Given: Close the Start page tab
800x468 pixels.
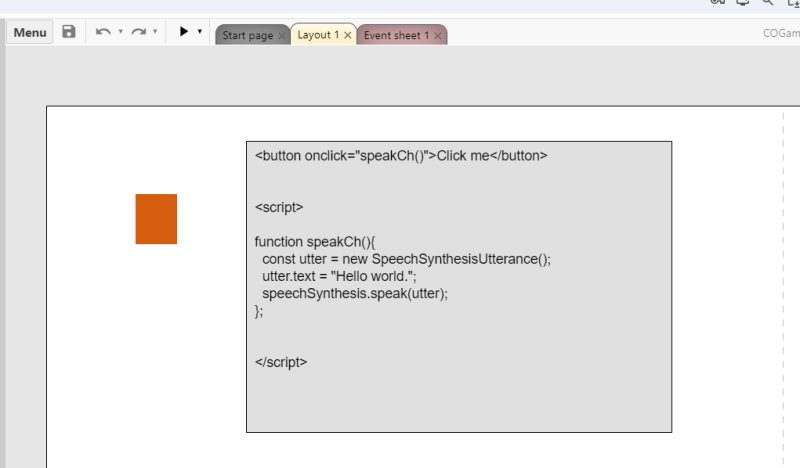Looking at the screenshot, I should tap(282, 35).
